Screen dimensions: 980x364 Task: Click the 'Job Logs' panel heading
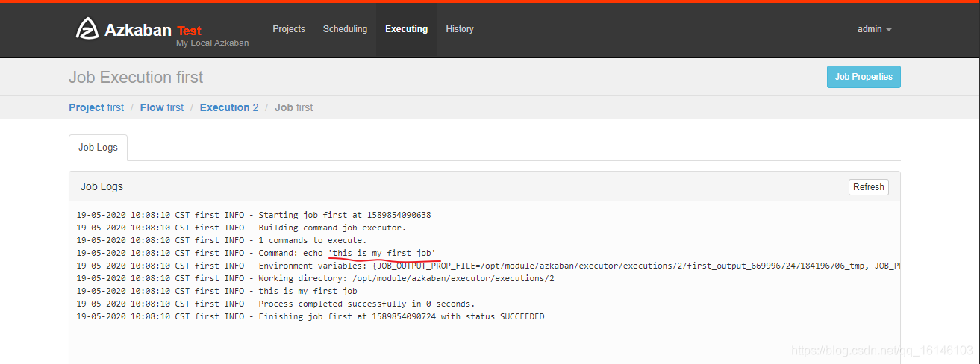pyautogui.click(x=102, y=186)
